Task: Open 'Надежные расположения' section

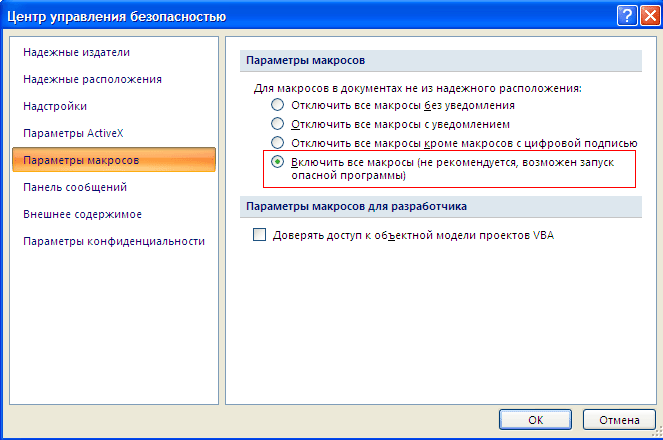Action: tap(92, 79)
